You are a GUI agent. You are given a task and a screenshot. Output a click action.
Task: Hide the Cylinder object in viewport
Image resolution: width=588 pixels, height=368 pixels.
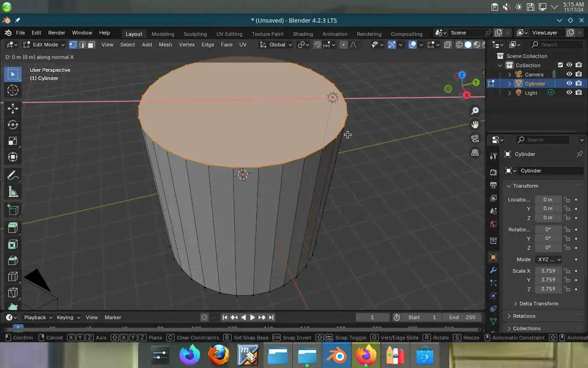coord(569,83)
